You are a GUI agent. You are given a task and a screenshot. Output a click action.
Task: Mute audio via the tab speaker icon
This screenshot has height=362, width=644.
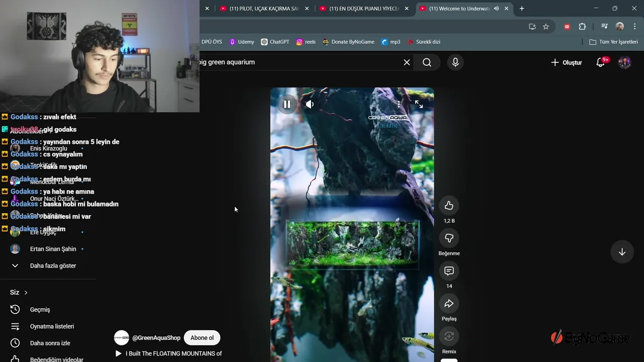496,9
